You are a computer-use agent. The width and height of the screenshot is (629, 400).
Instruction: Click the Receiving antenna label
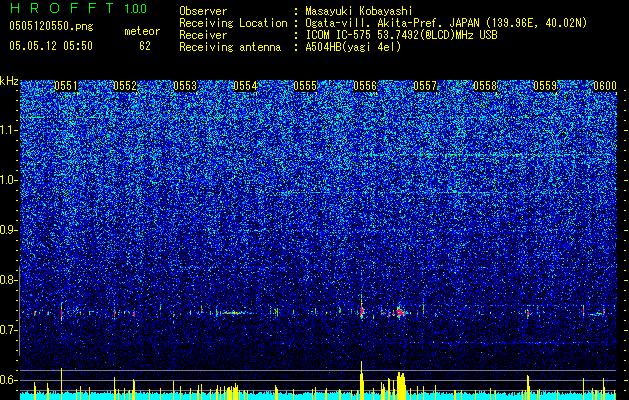(x=230, y=47)
